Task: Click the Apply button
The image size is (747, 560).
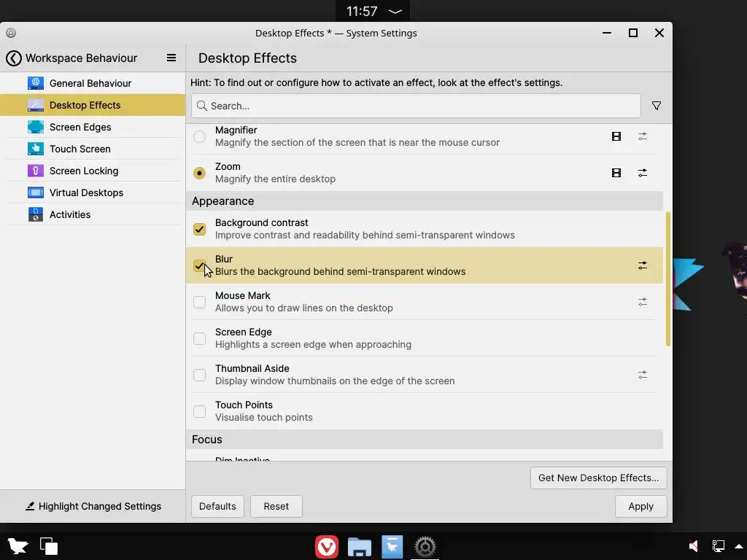Action: click(x=640, y=506)
